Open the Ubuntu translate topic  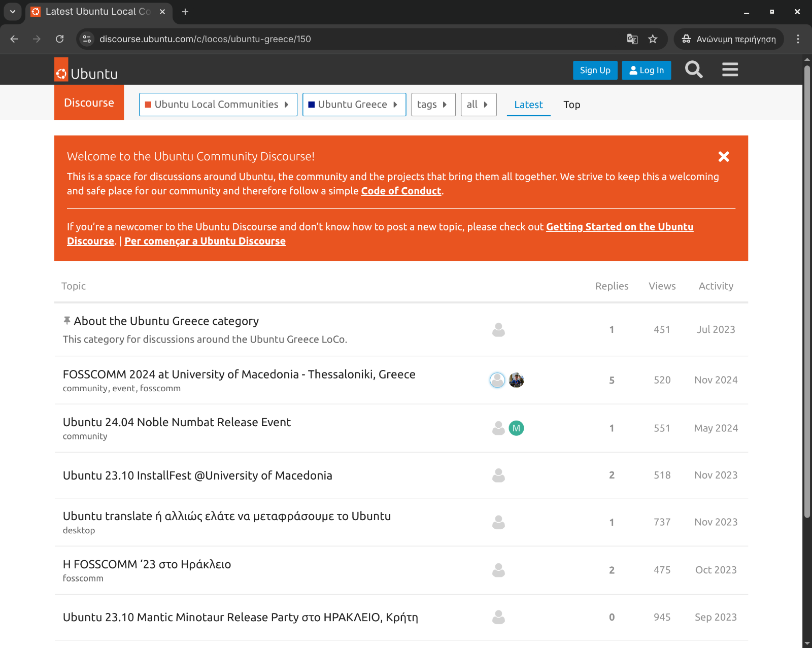click(x=227, y=516)
